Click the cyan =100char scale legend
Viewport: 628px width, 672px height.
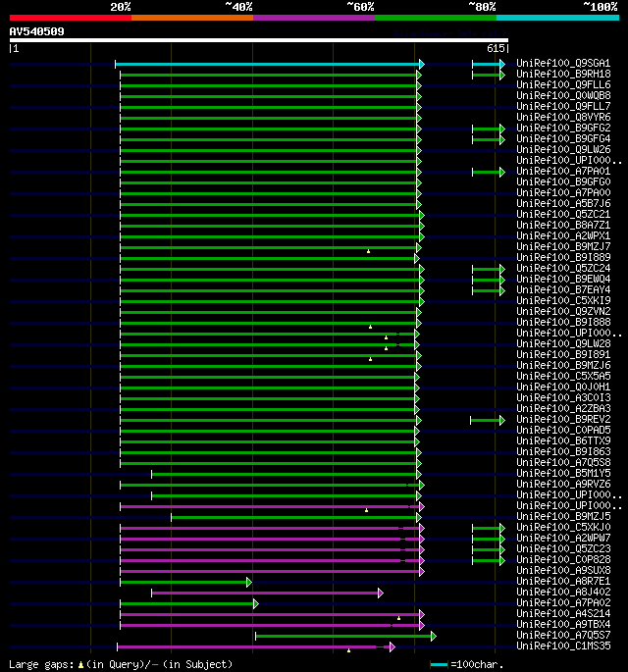click(439, 665)
